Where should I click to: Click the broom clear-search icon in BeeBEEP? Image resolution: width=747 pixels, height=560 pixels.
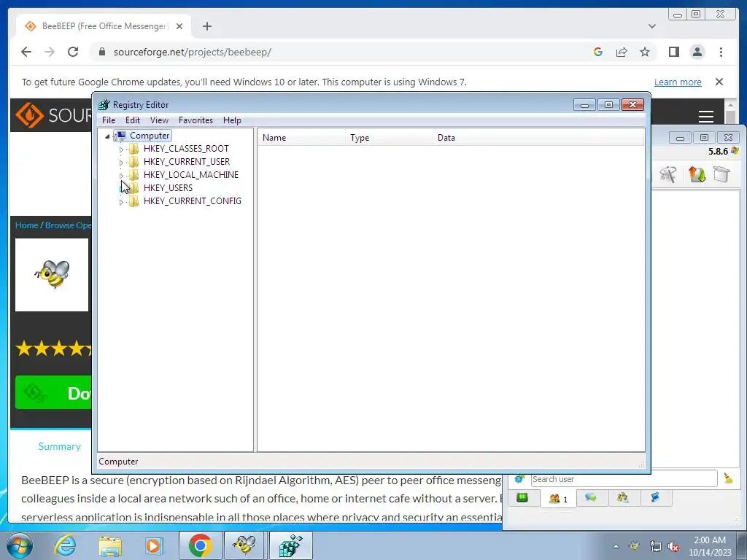click(x=728, y=478)
